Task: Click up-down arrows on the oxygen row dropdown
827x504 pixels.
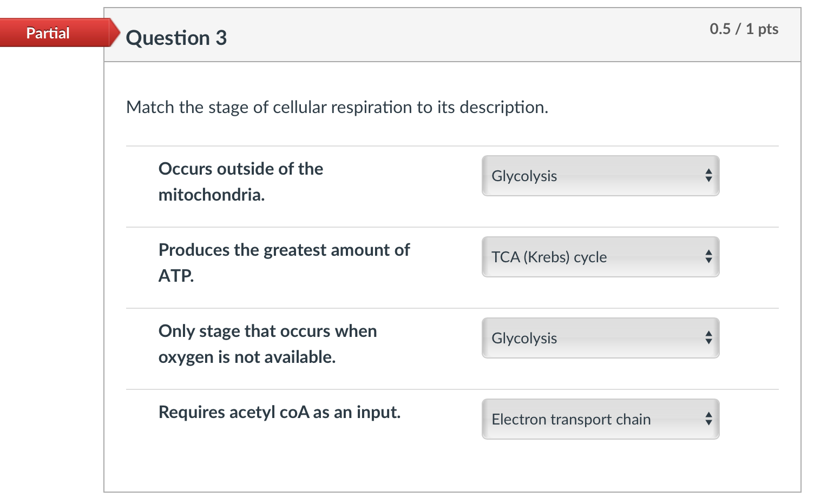Action: (x=708, y=338)
